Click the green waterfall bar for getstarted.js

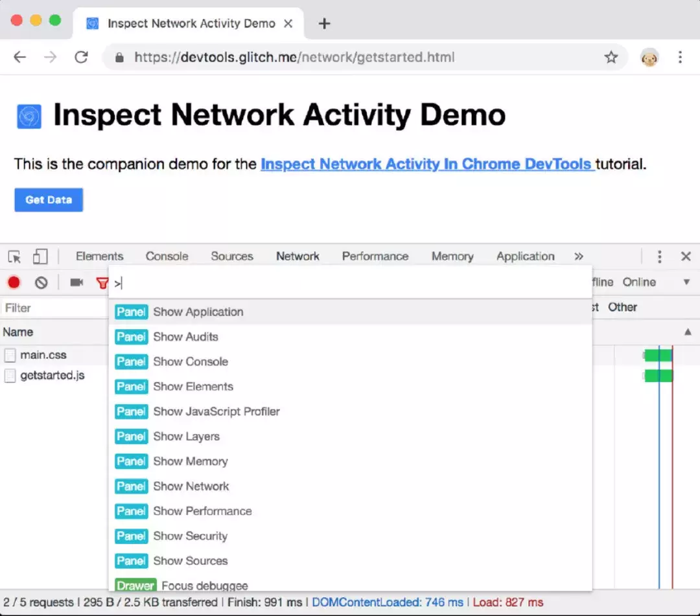(x=658, y=376)
